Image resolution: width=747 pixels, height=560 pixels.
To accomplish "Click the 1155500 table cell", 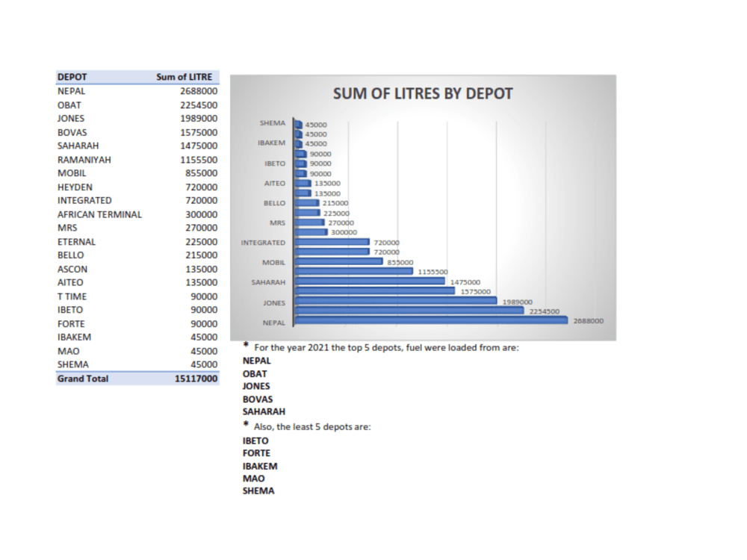I will (x=199, y=160).
